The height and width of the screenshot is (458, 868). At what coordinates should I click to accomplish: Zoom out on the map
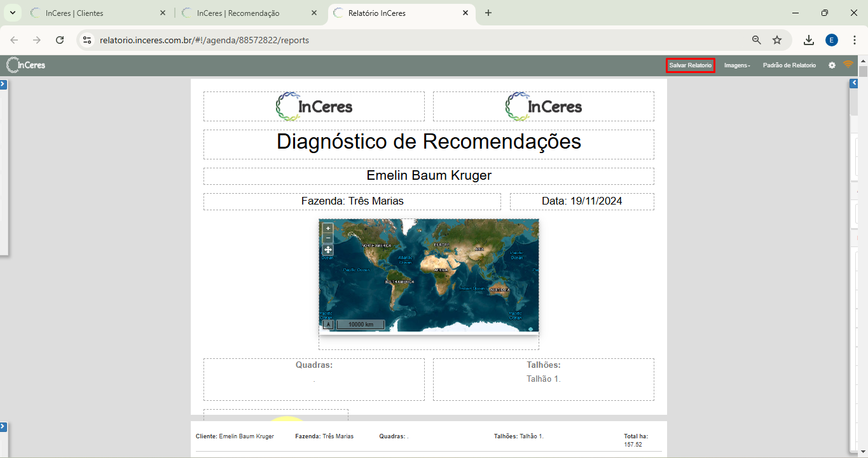(328, 238)
